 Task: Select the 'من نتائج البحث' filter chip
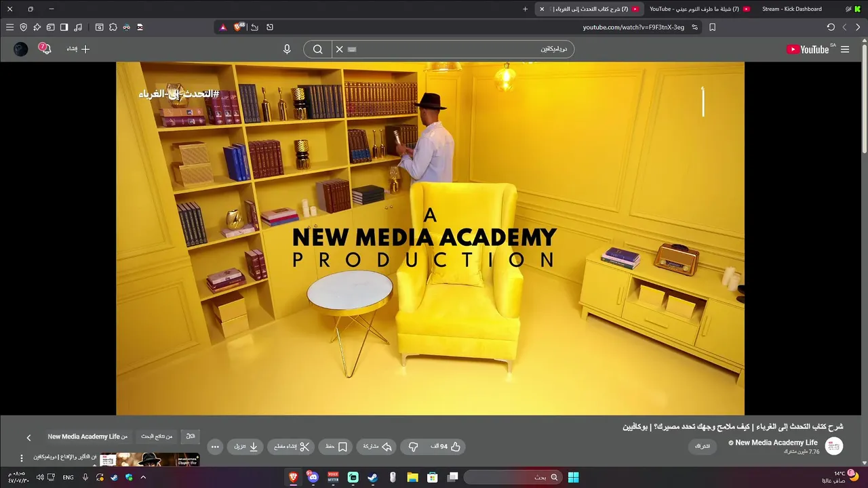pos(157,436)
